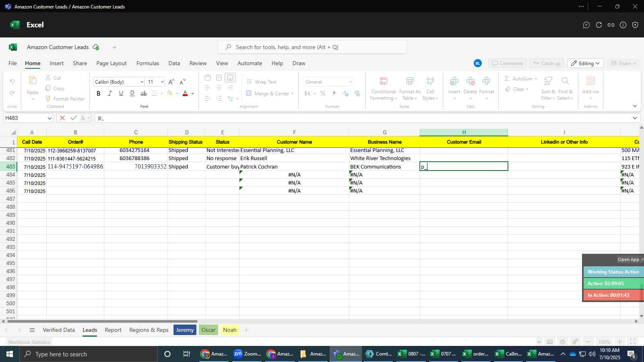This screenshot has width=644, height=362.
Task: Click the Format Painter tool
Action: coord(65,99)
